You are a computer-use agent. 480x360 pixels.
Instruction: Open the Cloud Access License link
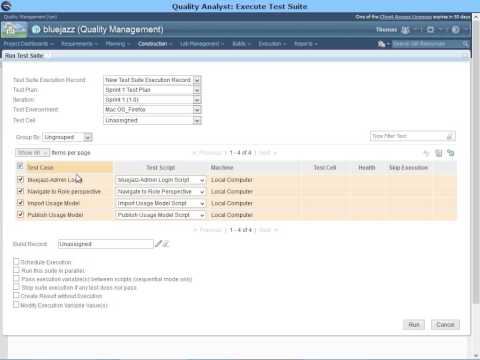click(x=406, y=17)
